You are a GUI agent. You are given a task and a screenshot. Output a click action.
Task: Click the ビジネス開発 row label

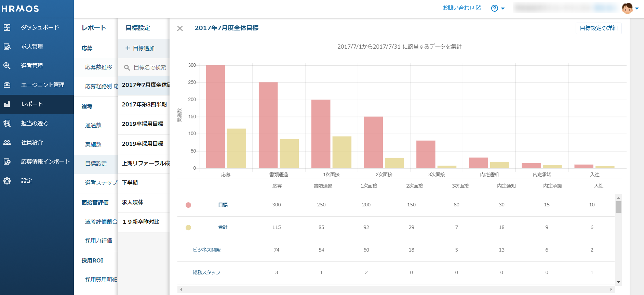pos(206,250)
